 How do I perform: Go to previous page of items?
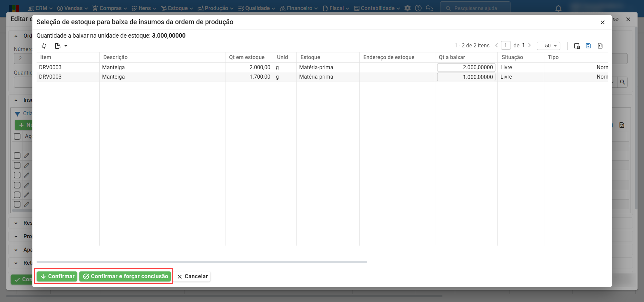pos(496,45)
